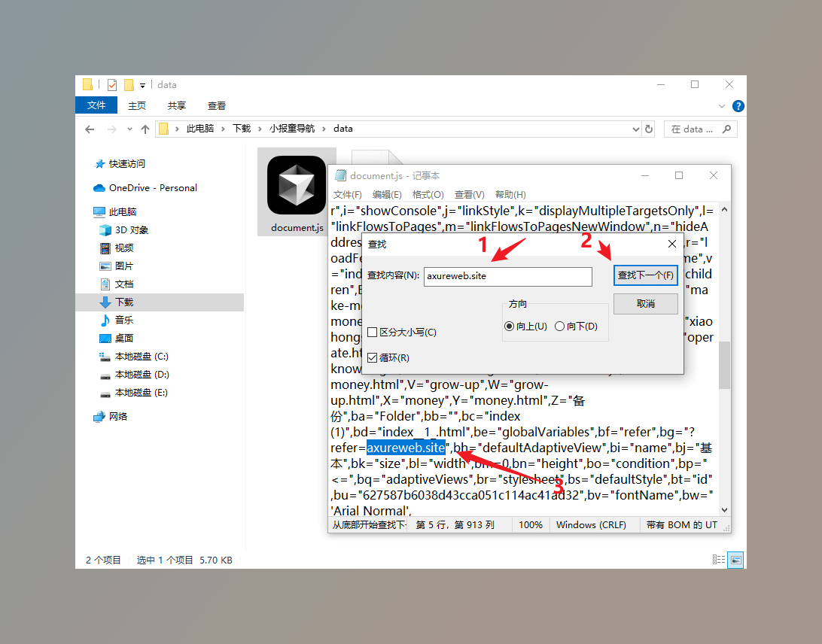This screenshot has height=644, width=822.
Task: Switch Explorer to large icons view
Action: pos(735,560)
